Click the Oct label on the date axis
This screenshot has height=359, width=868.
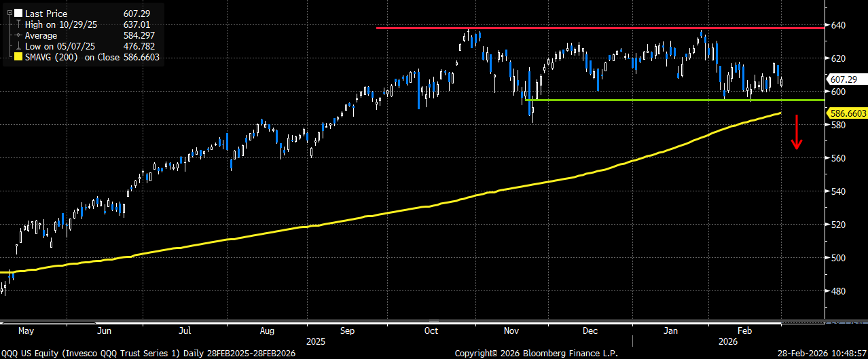(431, 331)
